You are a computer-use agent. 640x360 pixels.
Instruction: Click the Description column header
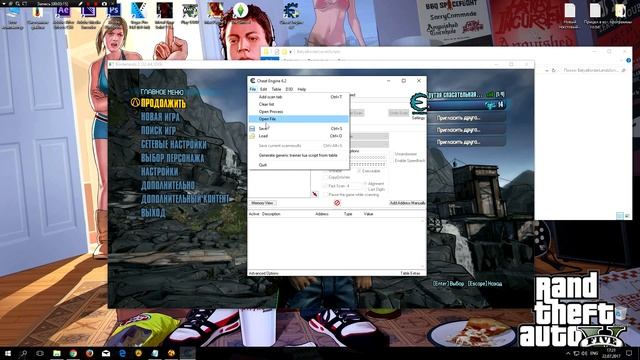[x=271, y=214]
